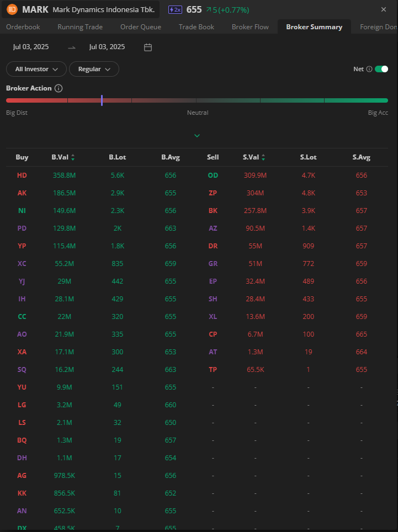398x532 pixels.
Task: Select buyer broker NI
Action: click(22, 211)
